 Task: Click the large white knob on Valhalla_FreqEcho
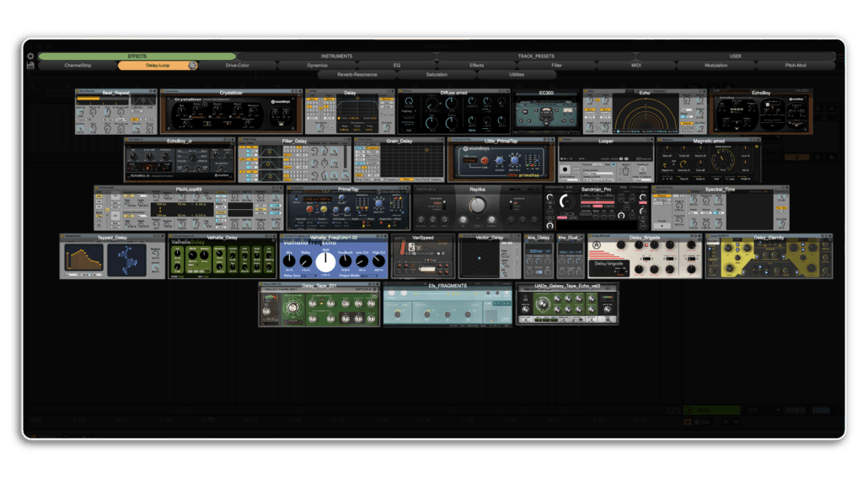325,261
